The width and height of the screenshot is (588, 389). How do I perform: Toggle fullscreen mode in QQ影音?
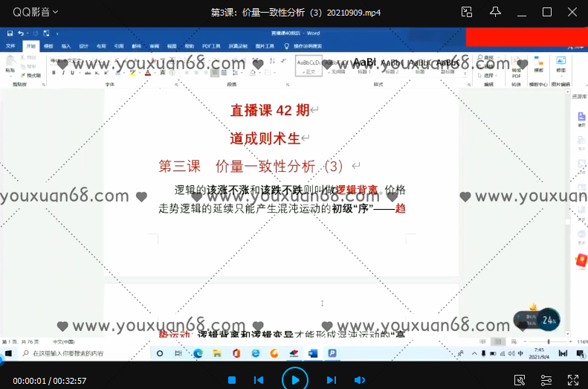pyautogui.click(x=572, y=380)
